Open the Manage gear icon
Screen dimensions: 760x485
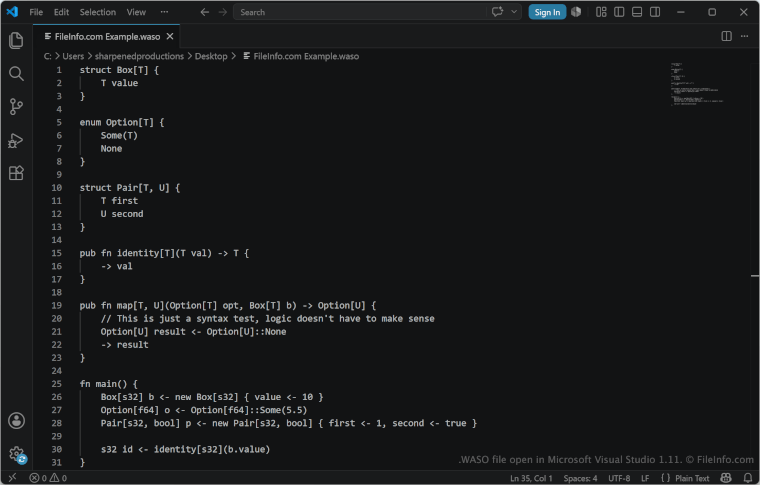point(16,454)
